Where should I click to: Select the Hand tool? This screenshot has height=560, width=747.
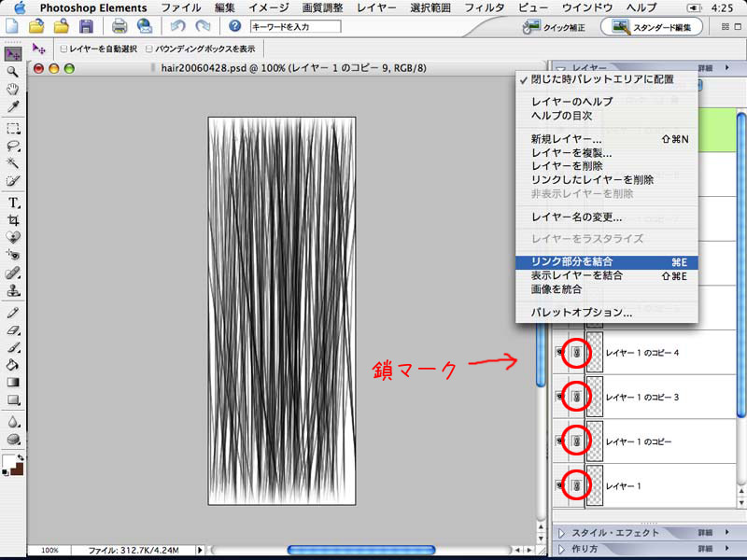tap(13, 90)
